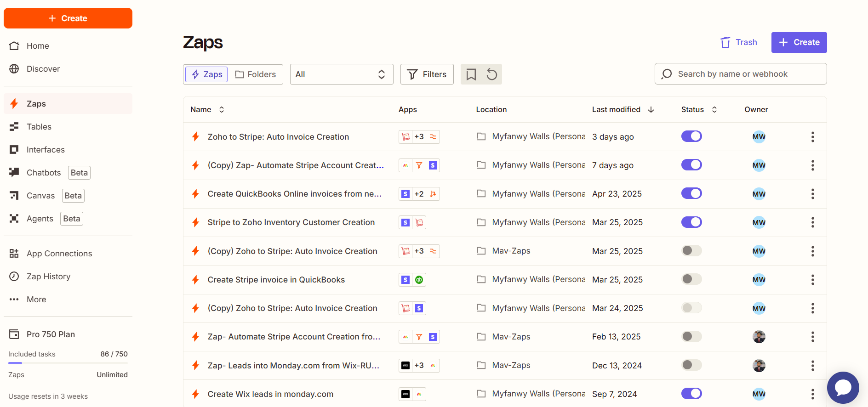Screen dimensions: 868x407
Task: Disable Stripe to Zoho Inventory Customer Creation toggle
Action: click(691, 222)
